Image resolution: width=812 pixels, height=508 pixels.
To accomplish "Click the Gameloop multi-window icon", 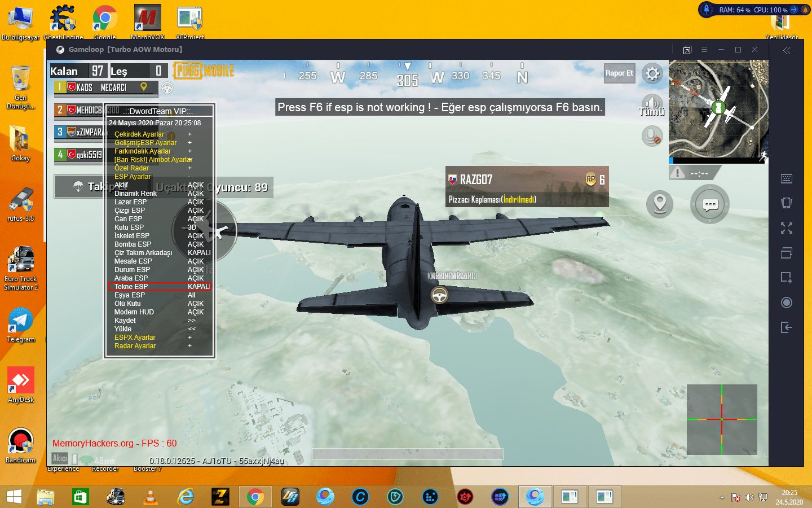I will coord(787,252).
